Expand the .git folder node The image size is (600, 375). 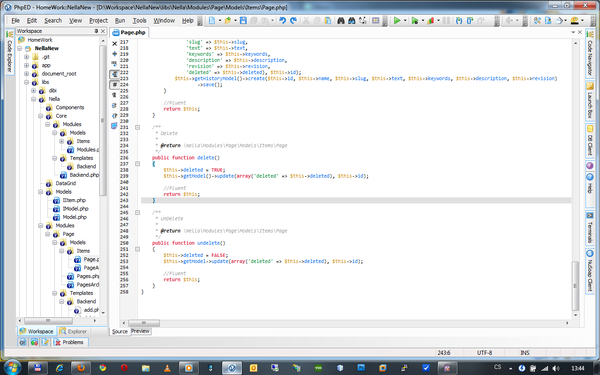(x=26, y=57)
